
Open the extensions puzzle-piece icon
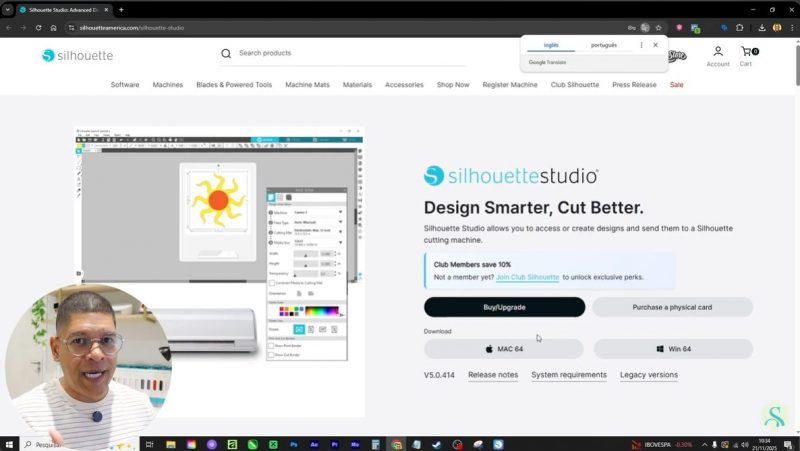(x=739, y=28)
